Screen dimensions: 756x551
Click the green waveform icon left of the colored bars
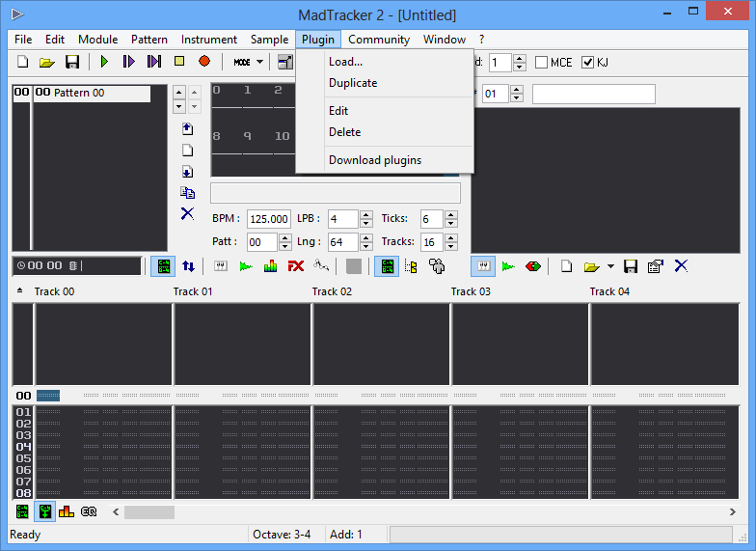[246, 266]
